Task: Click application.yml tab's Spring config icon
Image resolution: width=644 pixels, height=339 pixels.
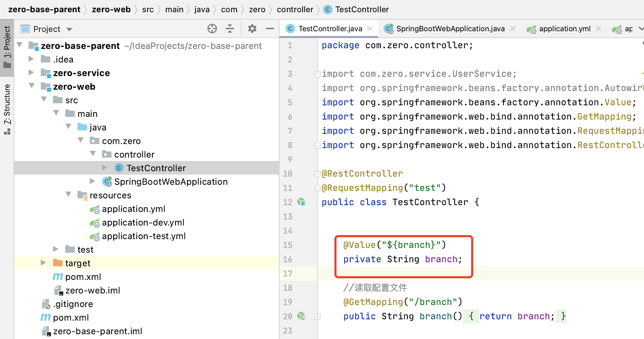Action: point(531,29)
